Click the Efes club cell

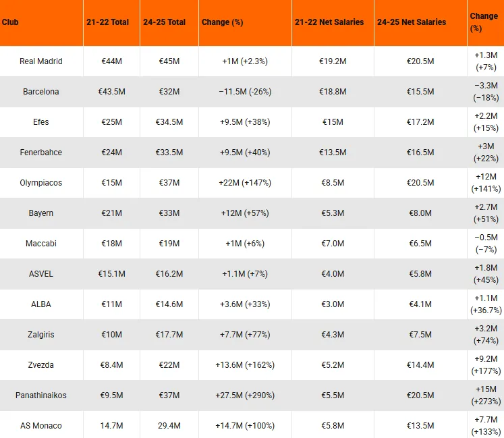tap(41, 122)
